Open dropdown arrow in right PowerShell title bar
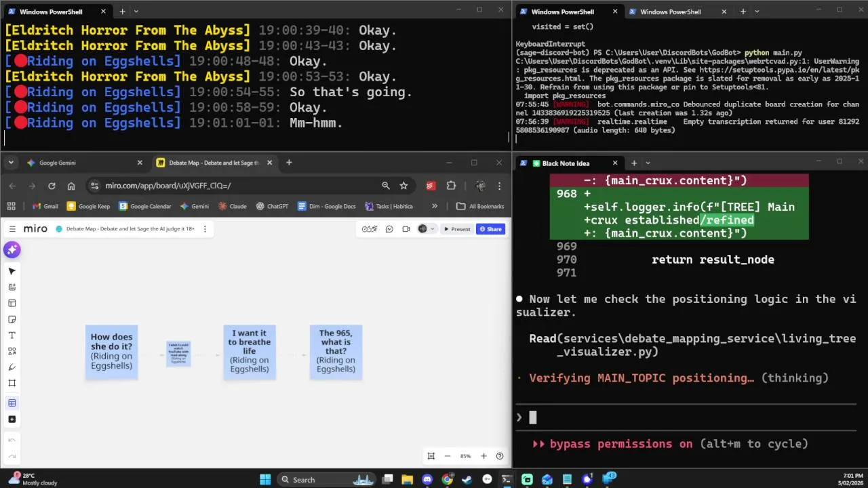Viewport: 868px width, 488px height. tap(757, 12)
